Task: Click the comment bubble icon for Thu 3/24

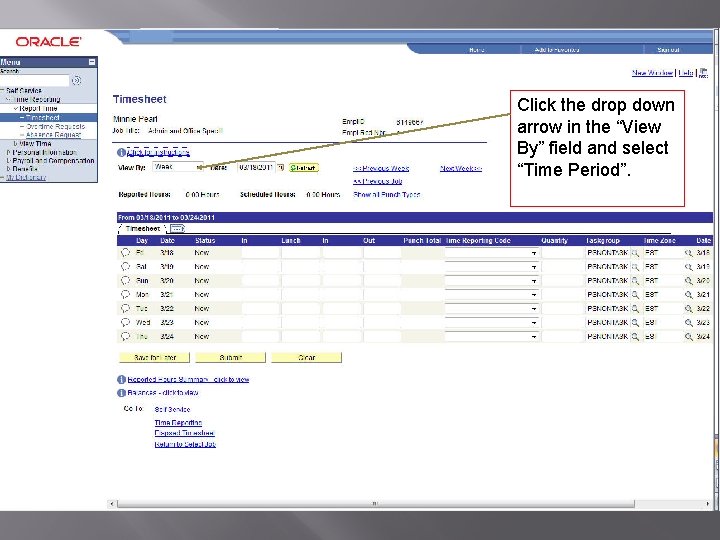Action: point(125,337)
